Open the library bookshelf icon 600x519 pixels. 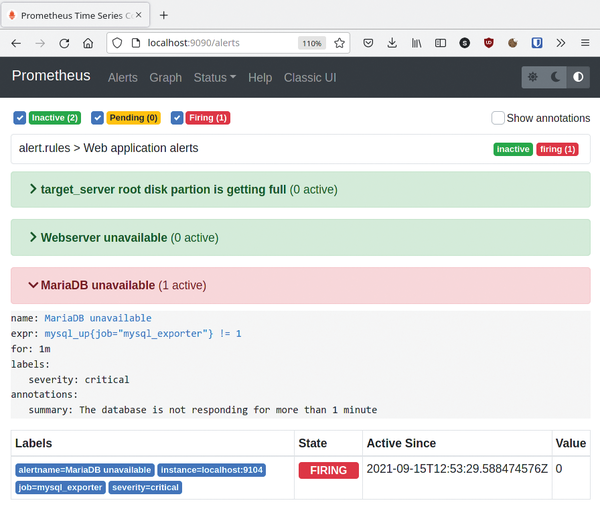[416, 43]
